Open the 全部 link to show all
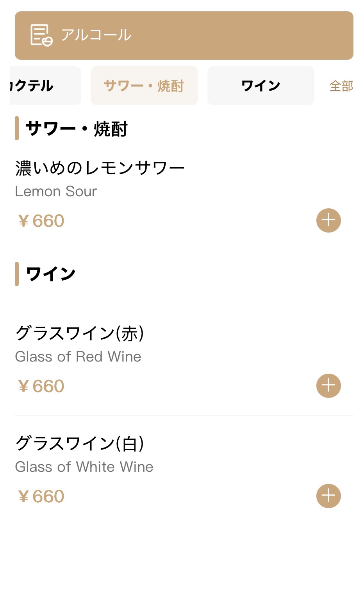 pos(341,86)
